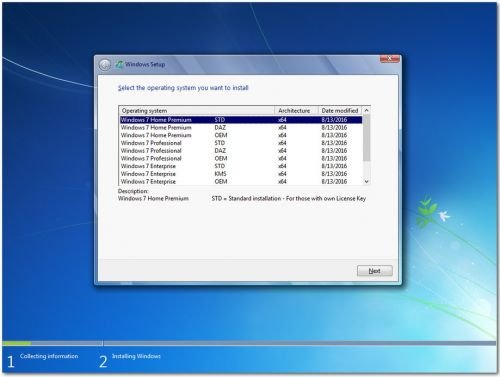Click the Architecture column header
The height and width of the screenshot is (377, 500).
tap(296, 111)
